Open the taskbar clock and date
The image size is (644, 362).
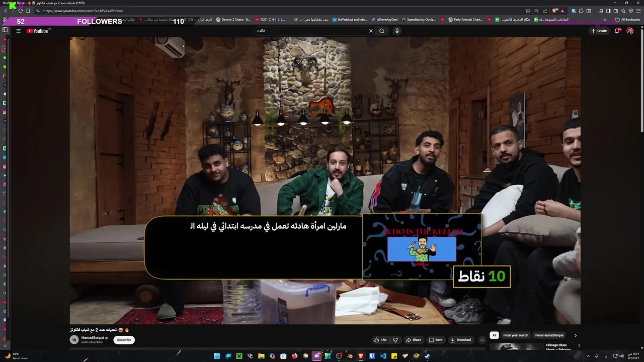pyautogui.click(x=632, y=356)
